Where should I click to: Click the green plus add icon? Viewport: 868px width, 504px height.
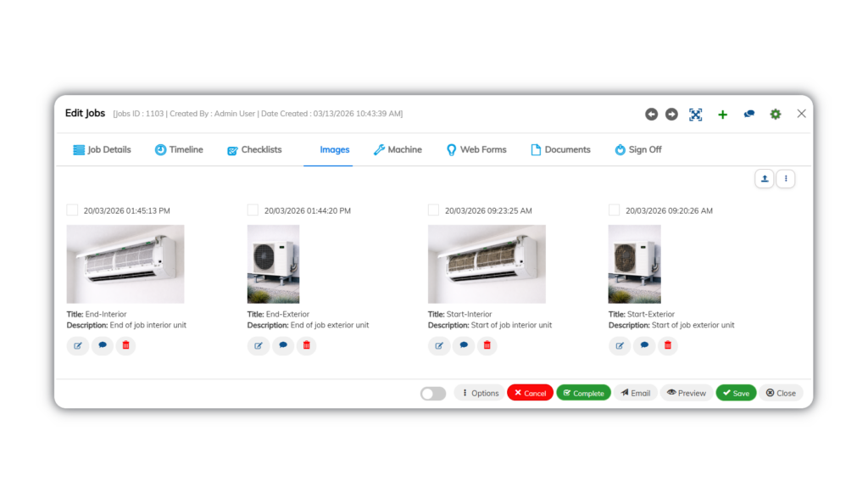(722, 114)
